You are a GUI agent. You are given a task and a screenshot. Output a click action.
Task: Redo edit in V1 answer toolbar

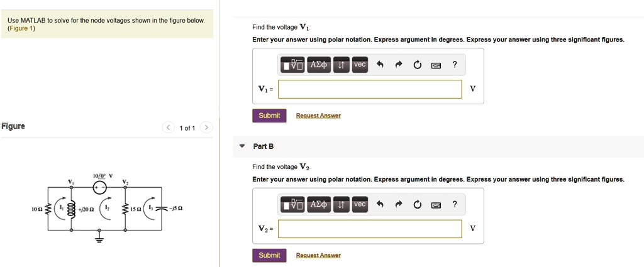click(x=398, y=65)
